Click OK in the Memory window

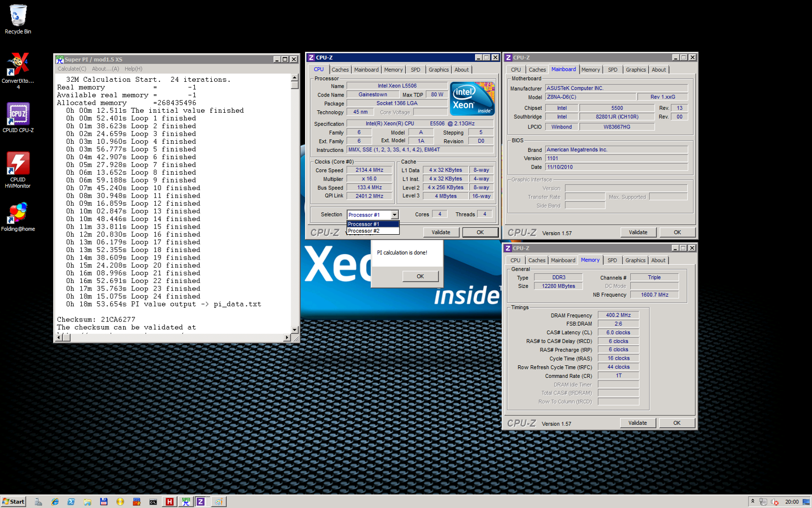pyautogui.click(x=676, y=423)
